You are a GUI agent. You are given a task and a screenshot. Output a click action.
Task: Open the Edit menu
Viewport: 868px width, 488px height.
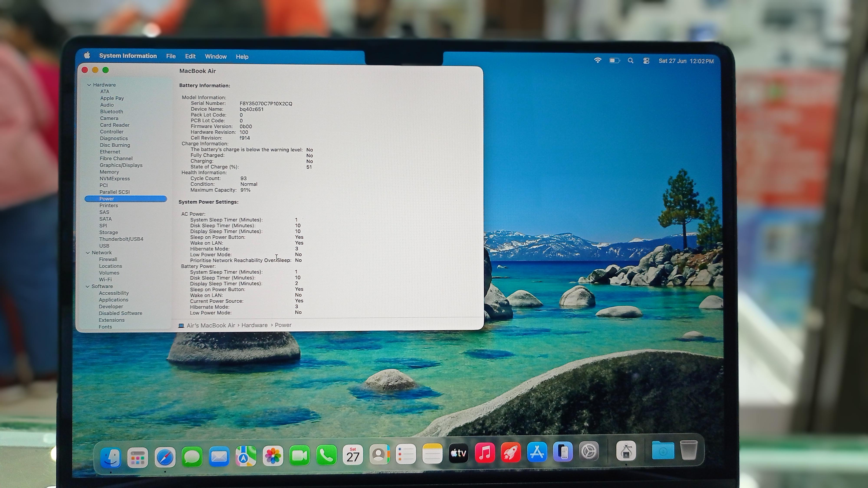(190, 56)
